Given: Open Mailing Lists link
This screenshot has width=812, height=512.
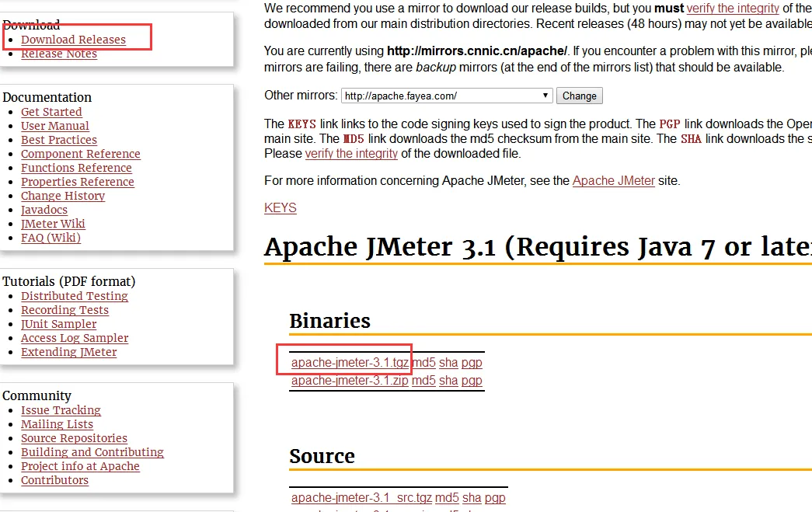Looking at the screenshot, I should point(57,424).
